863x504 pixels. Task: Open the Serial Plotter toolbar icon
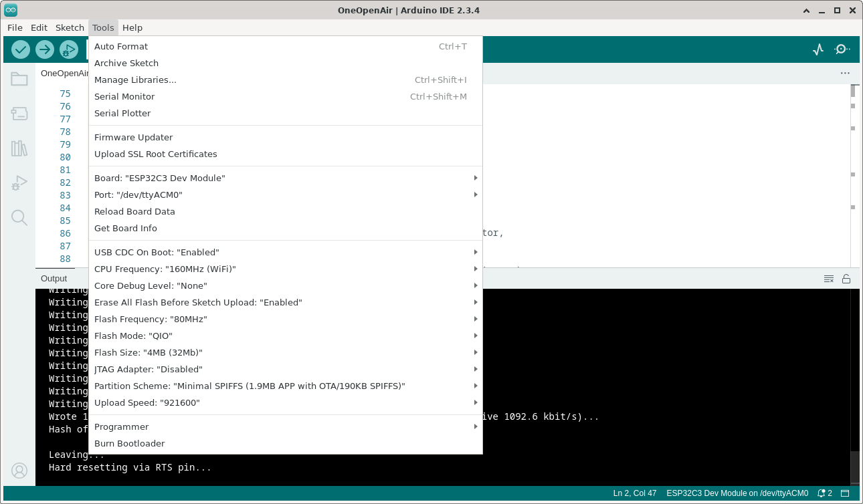(x=818, y=49)
